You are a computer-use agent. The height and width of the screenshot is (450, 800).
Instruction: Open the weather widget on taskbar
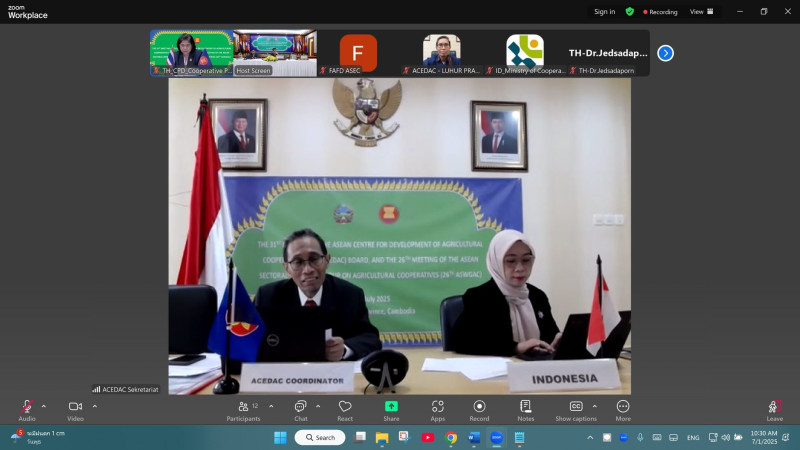(39, 437)
